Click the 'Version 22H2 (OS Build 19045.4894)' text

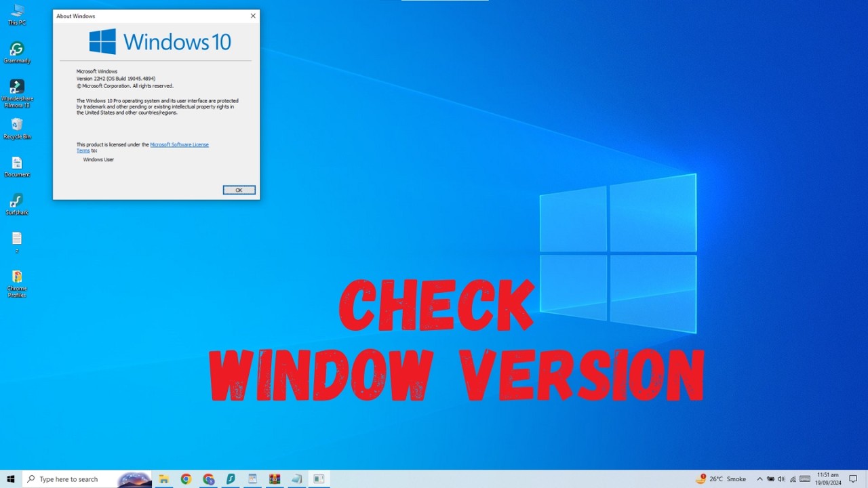[x=116, y=79]
